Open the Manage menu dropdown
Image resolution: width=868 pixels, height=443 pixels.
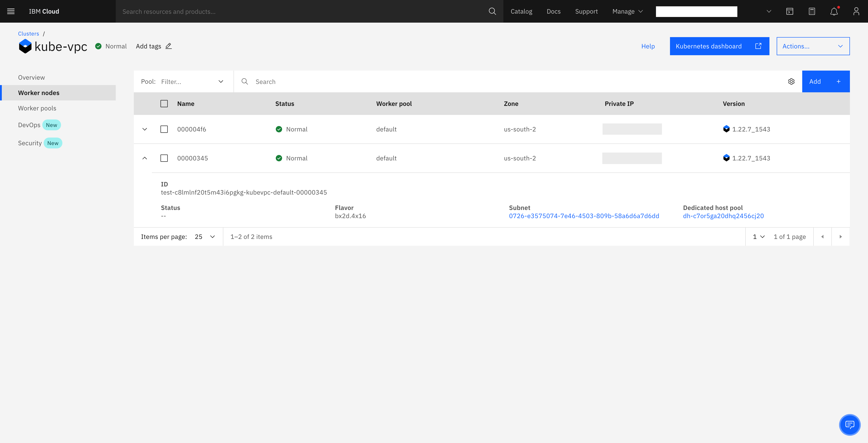(x=628, y=11)
